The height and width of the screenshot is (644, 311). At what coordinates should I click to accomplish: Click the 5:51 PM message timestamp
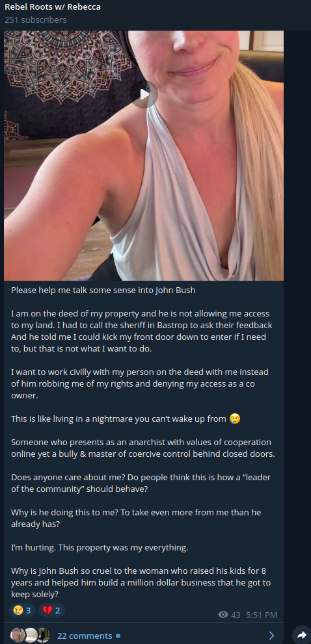click(261, 615)
